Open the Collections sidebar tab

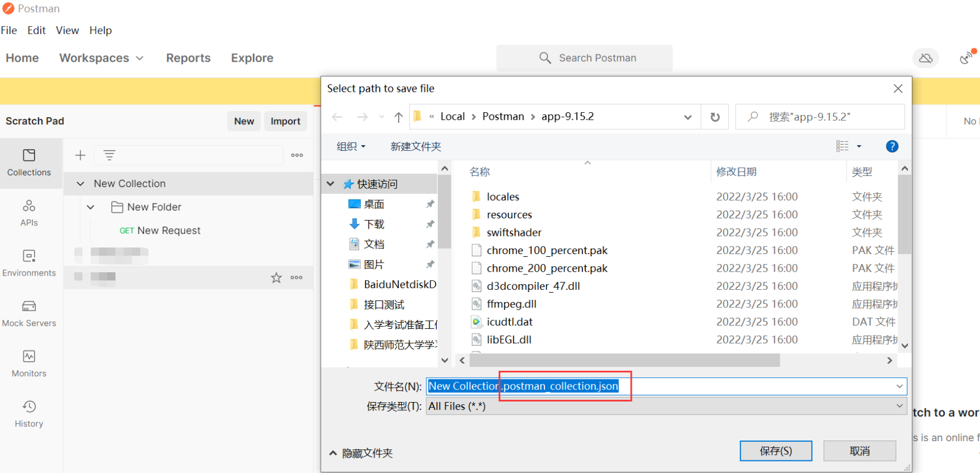coord(29,163)
